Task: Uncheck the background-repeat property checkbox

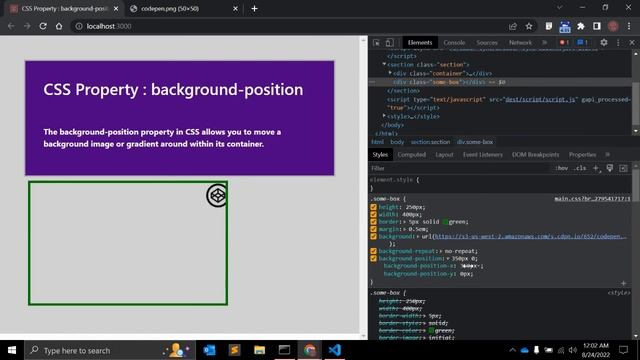Action: tap(373, 251)
